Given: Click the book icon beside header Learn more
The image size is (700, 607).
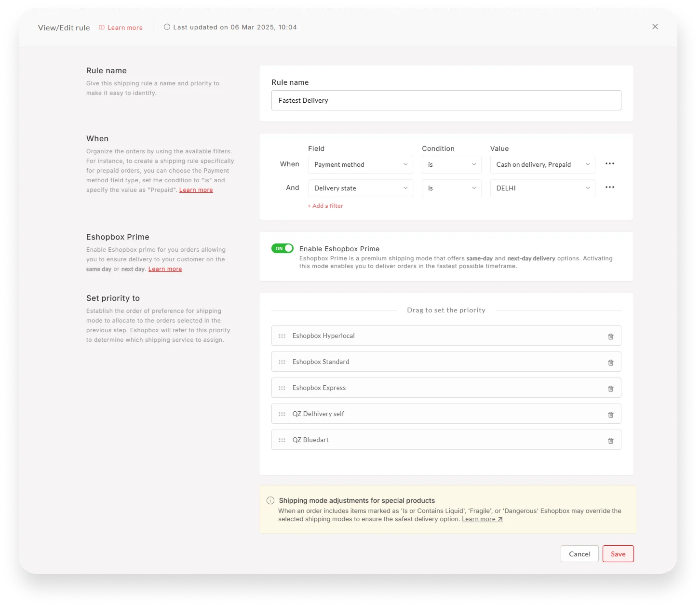Looking at the screenshot, I should coord(102,27).
